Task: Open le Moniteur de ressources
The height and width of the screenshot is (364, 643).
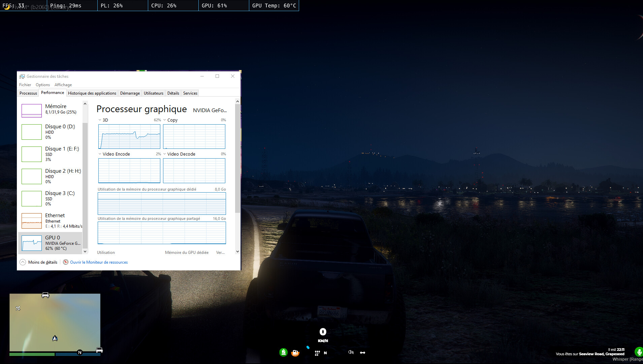Action: point(99,262)
